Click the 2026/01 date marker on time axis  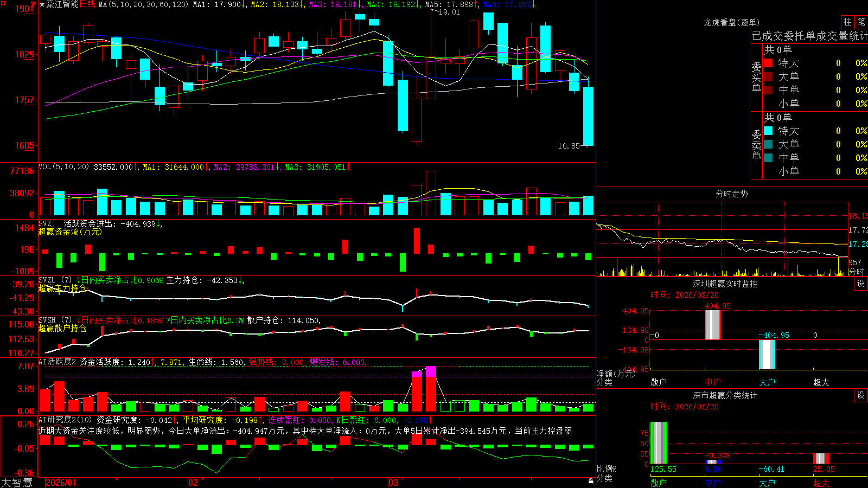click(61, 483)
